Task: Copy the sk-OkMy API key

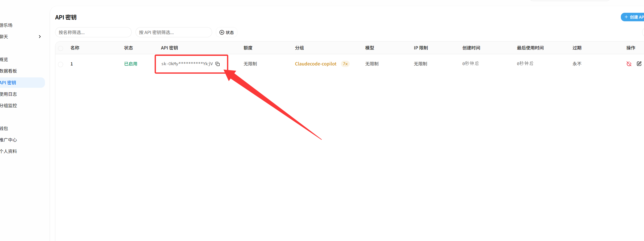Action: [x=217, y=64]
